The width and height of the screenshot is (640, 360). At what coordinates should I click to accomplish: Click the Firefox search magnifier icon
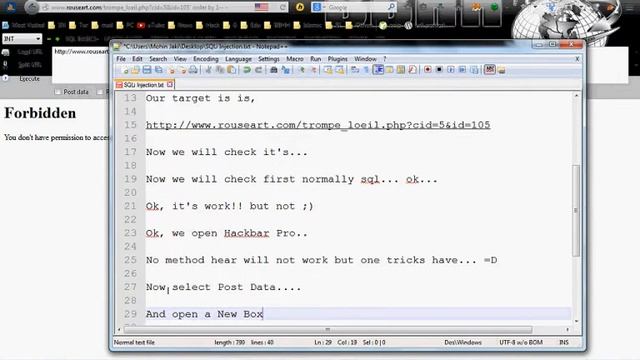tap(391, 7)
